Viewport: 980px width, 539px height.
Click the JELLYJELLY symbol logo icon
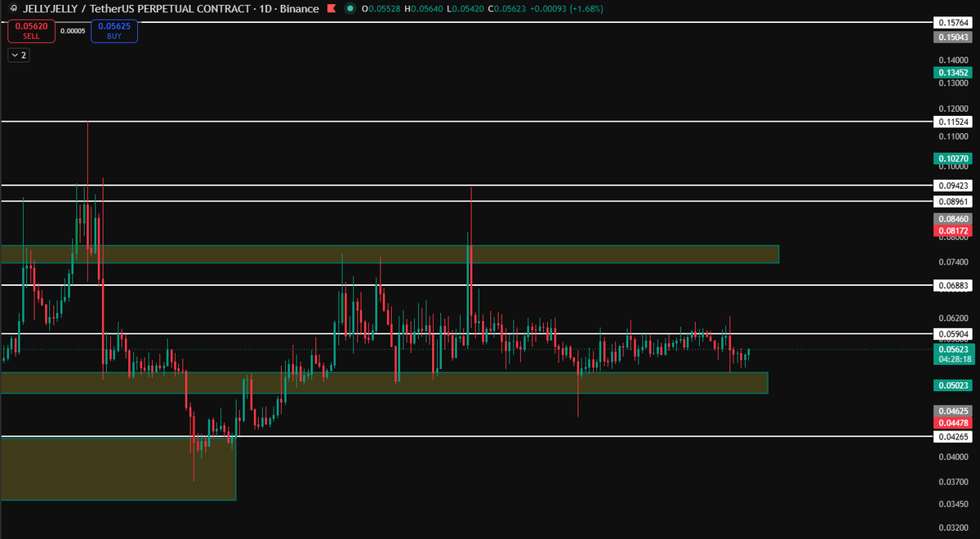12,8
